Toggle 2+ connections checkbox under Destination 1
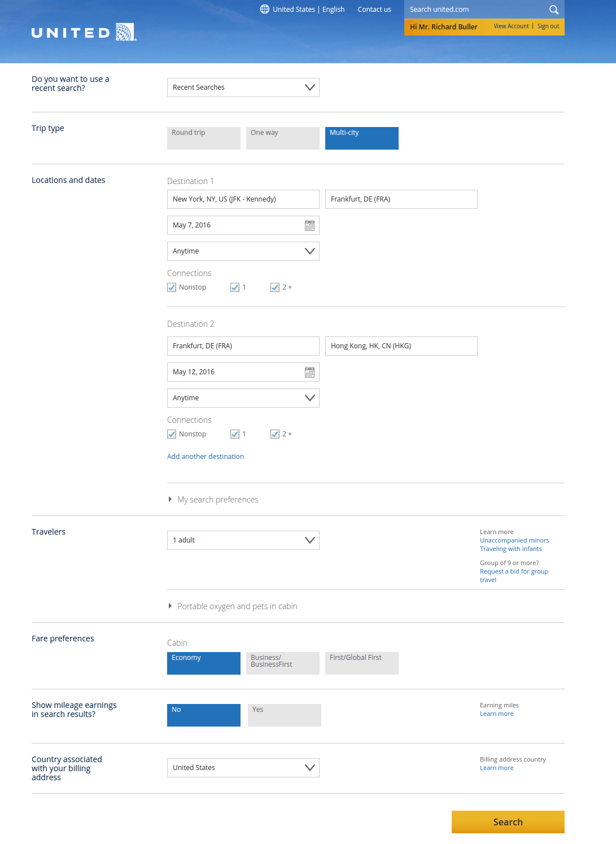The image size is (616, 844). pos(275,287)
